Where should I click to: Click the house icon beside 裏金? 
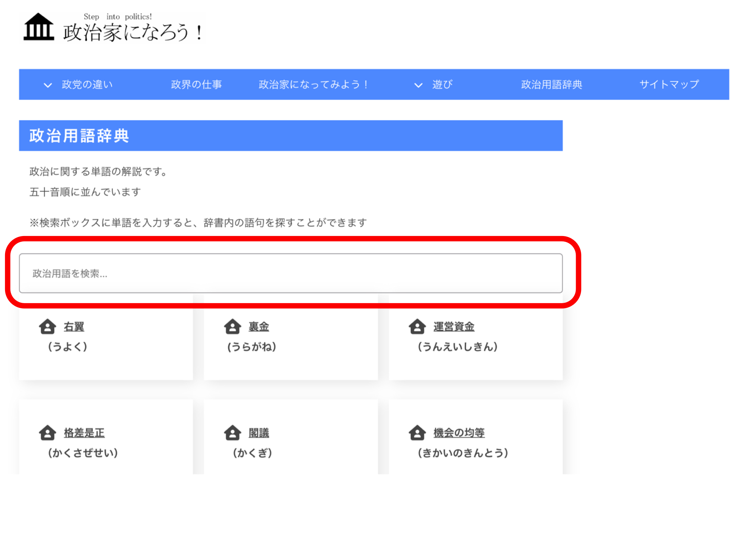point(232,327)
